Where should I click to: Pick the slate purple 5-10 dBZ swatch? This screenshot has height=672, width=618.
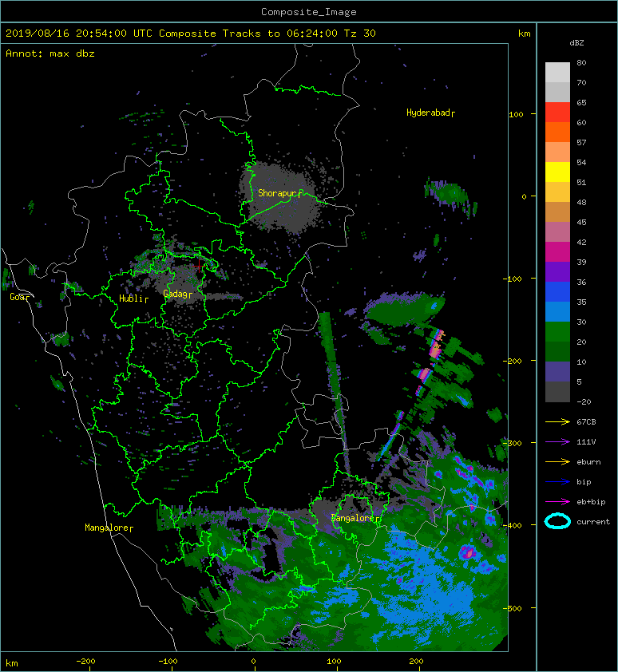557,372
